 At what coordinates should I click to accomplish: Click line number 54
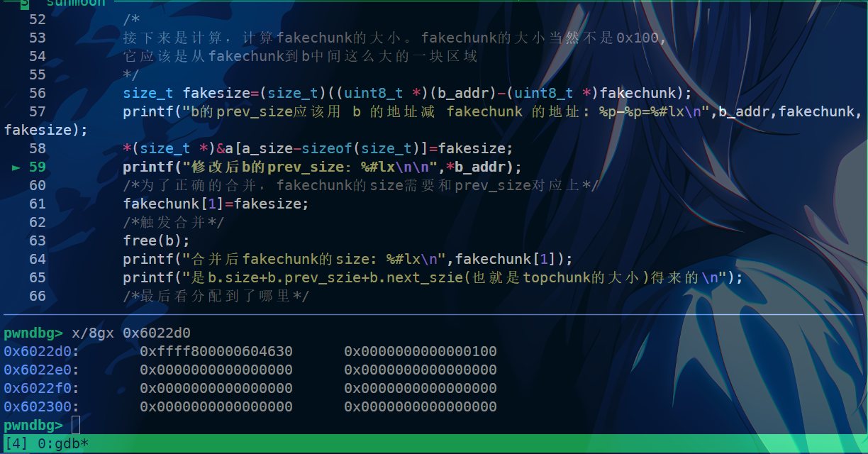38,56
